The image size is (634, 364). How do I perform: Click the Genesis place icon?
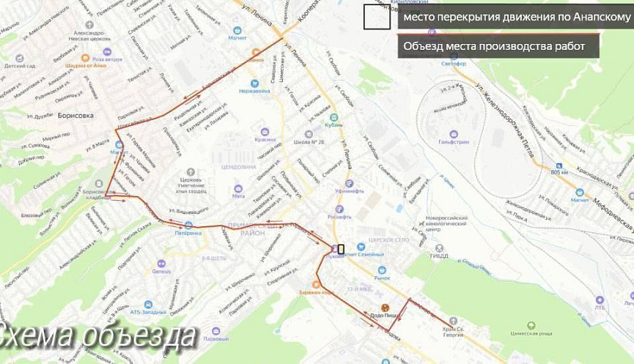(x=161, y=264)
